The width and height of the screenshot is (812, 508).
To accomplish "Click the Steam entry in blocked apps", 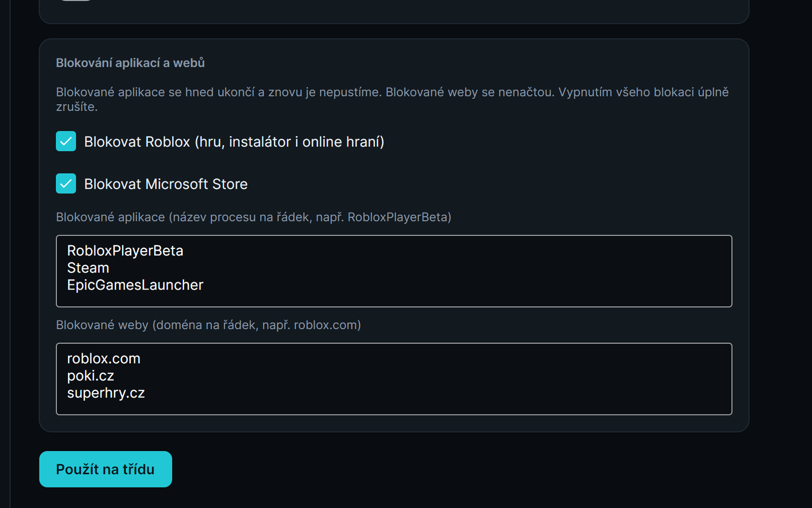I will point(88,268).
